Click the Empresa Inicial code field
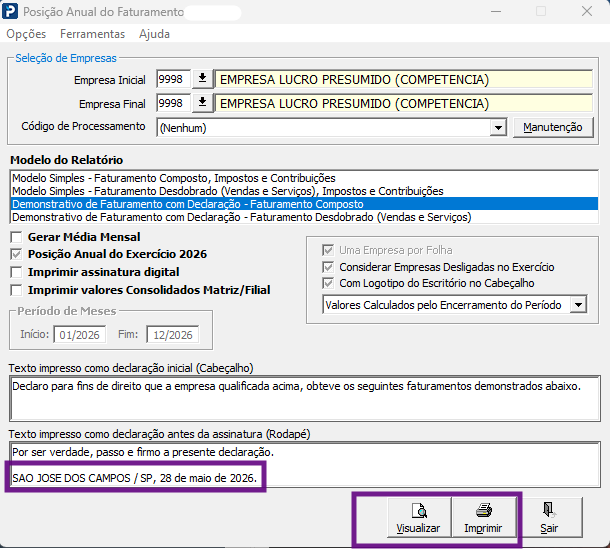This screenshot has width=610, height=549. click(174, 79)
